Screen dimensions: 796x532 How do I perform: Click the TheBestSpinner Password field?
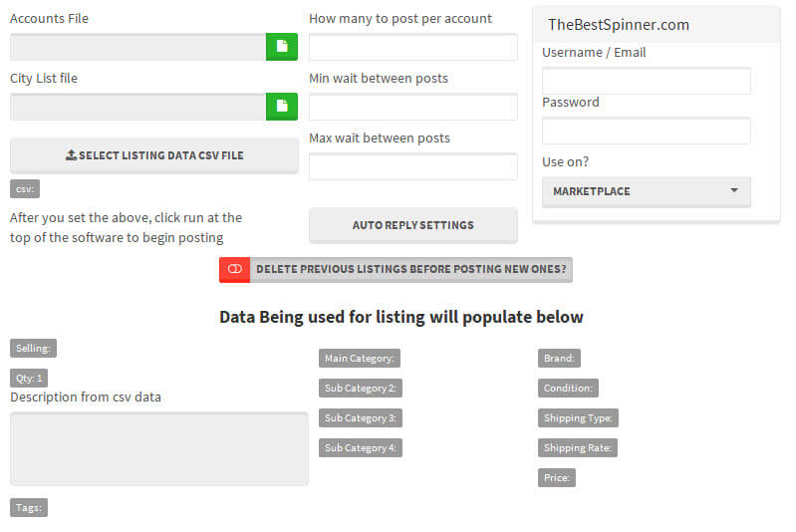(646, 131)
